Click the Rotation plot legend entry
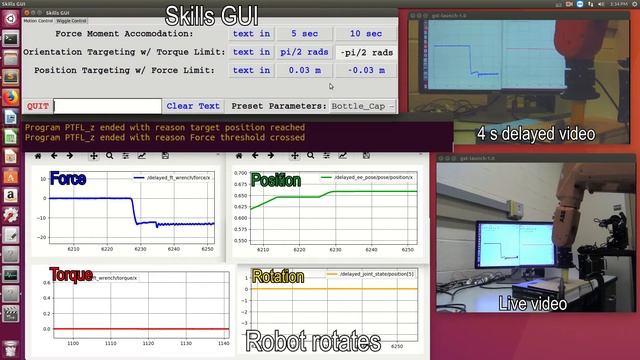This screenshot has width=640, height=360. pos(370,274)
